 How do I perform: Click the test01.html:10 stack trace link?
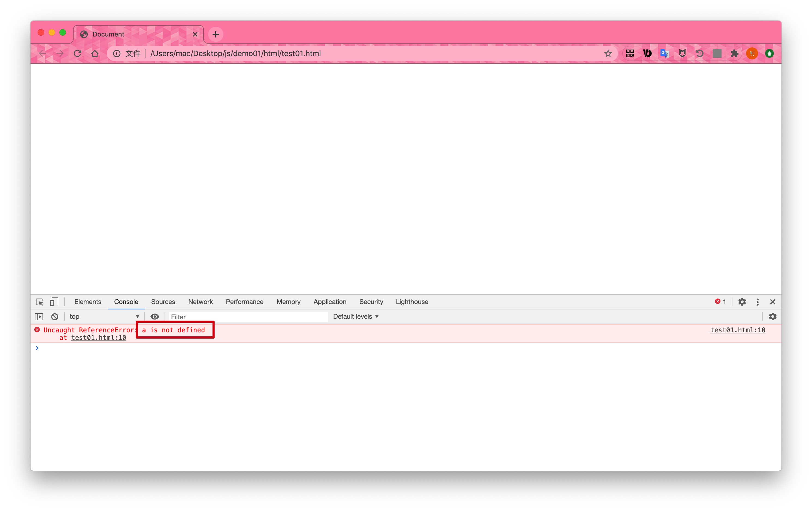tap(98, 338)
